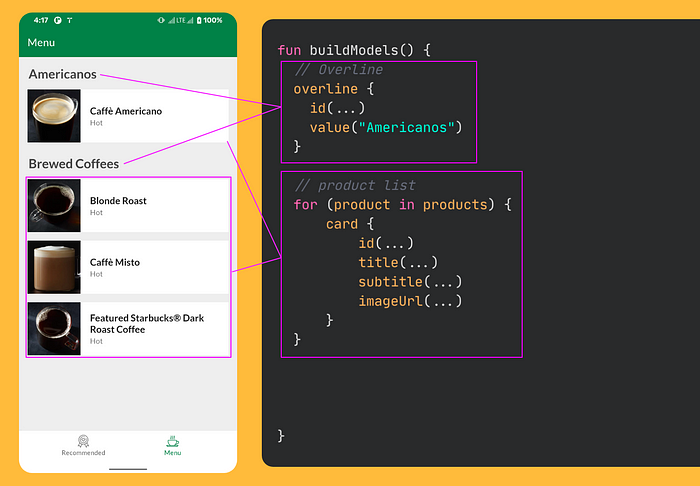Click the Android gesture navigation handle

(128, 469)
